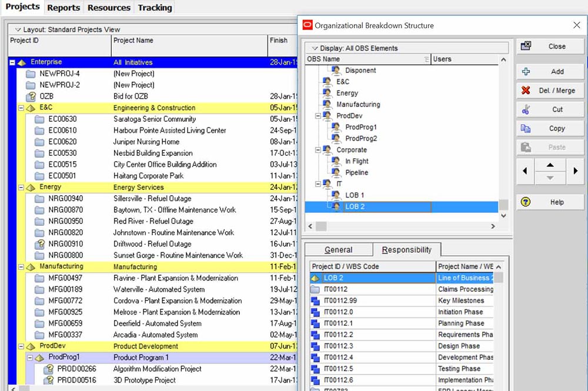Open the Display: All OBS Elements dropdown

(x=315, y=48)
